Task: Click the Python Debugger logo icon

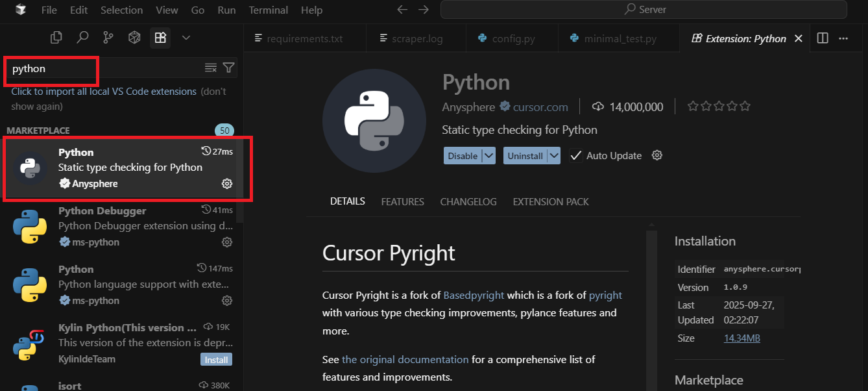Action: coord(29,227)
